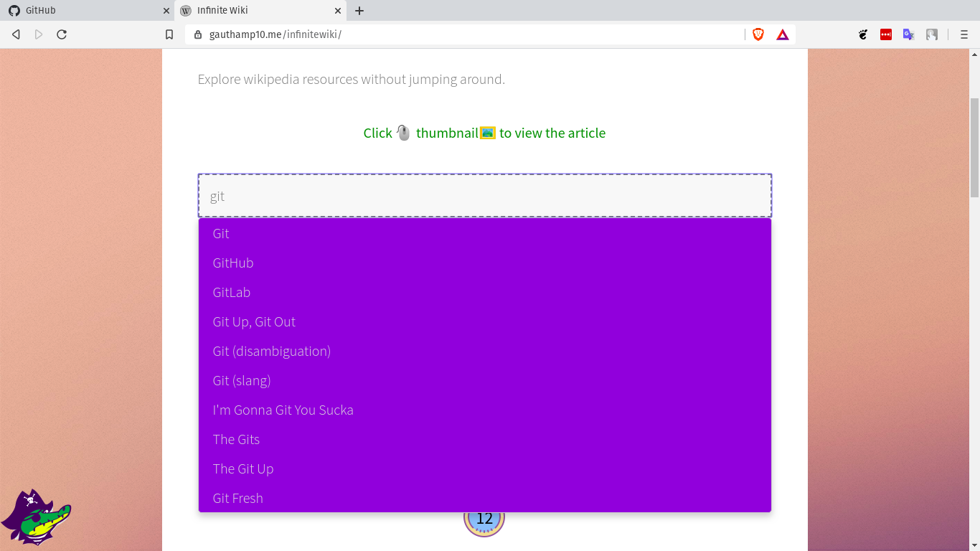This screenshot has height=551, width=980.
Task: Click the gray profile extension icon
Action: coord(932,34)
